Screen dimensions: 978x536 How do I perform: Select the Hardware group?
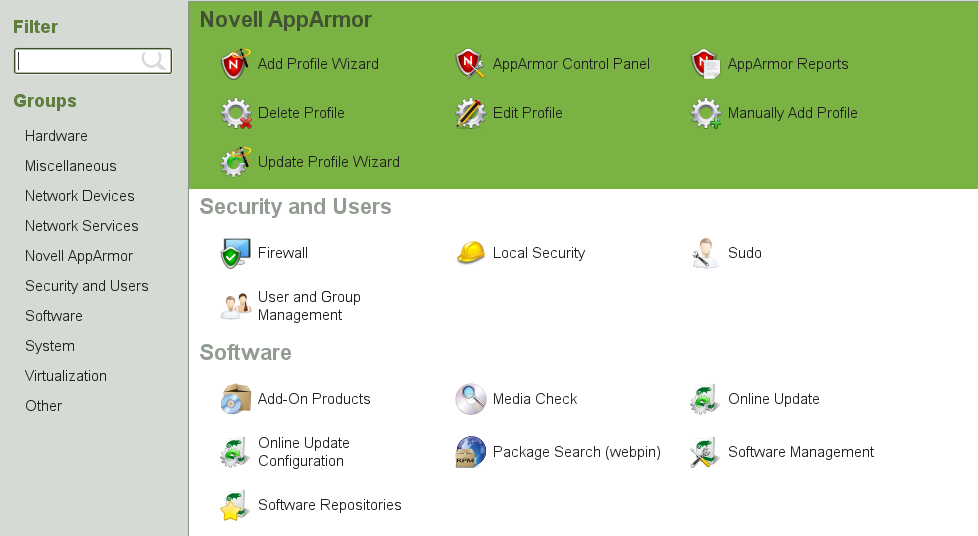tap(56, 136)
